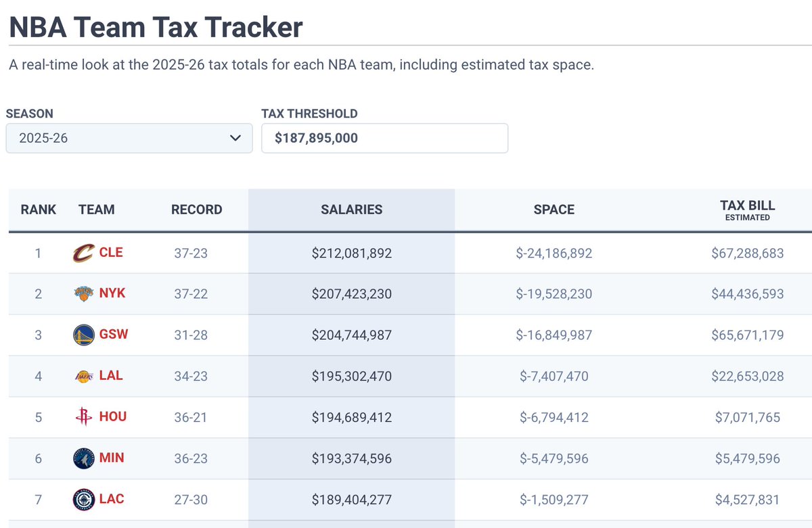Open the Season 2025-26 dropdown
Image resolution: width=812 pixels, height=528 pixels.
click(129, 138)
